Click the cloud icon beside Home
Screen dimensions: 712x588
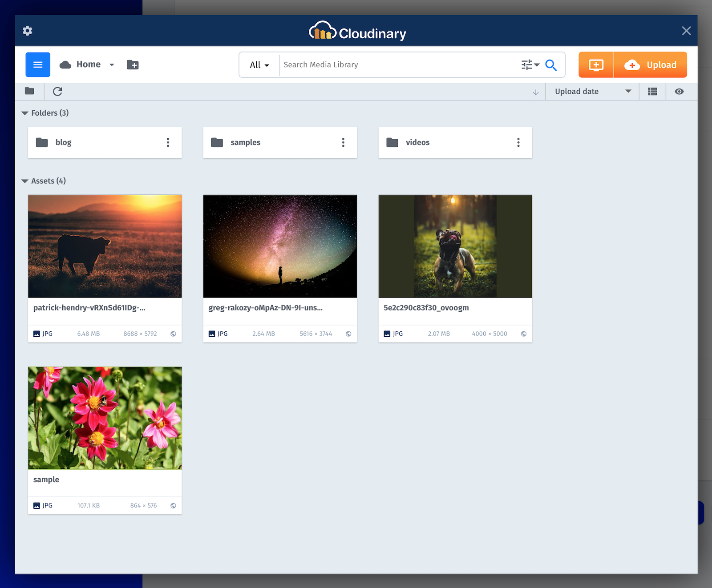pos(65,65)
